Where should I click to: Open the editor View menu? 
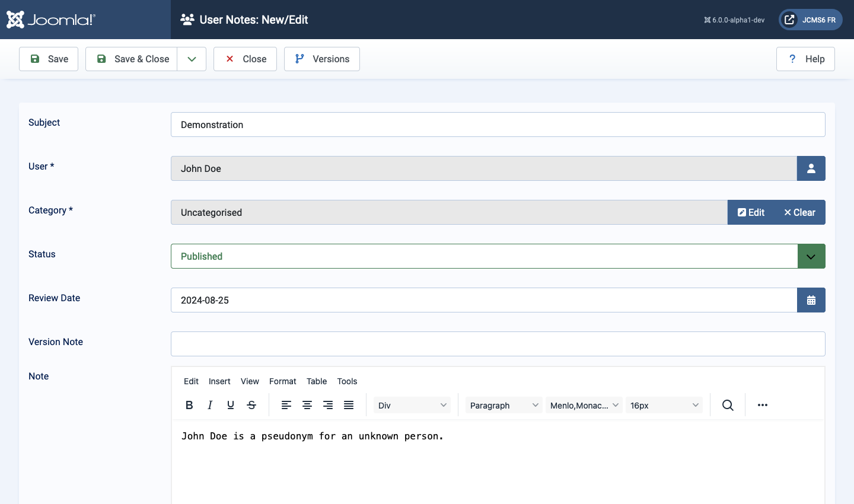[250, 381]
